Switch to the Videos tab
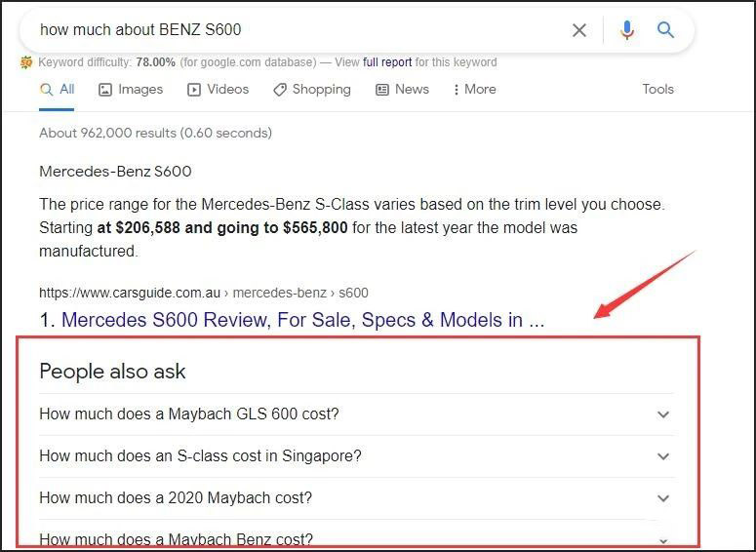Viewport: 756px width, 552px height. [218, 89]
